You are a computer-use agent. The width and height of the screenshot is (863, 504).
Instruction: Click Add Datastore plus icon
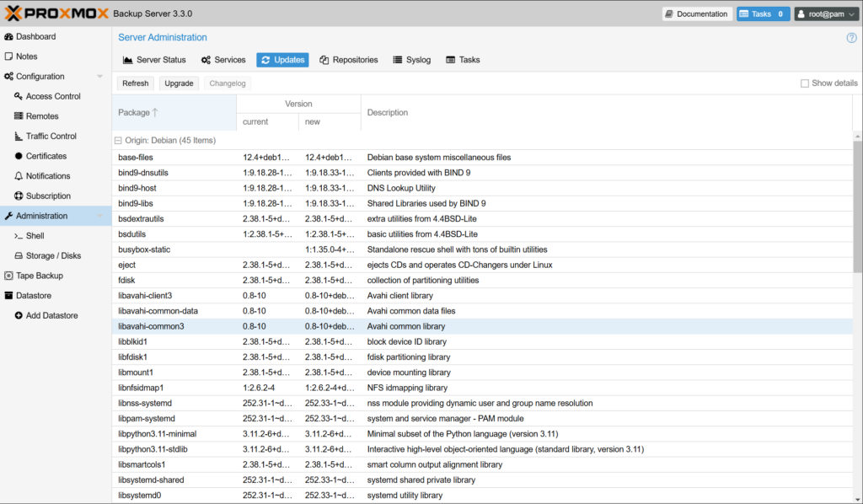(19, 315)
